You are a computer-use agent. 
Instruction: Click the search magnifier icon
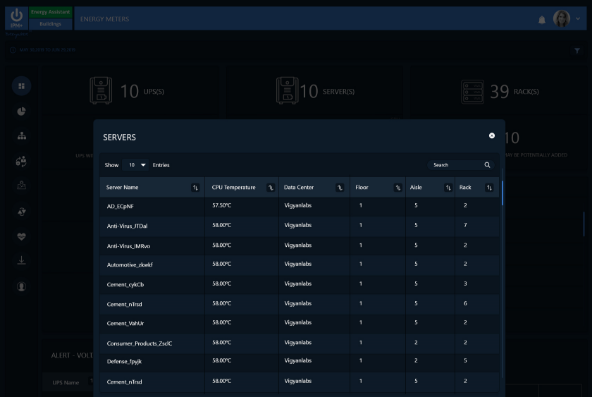coord(487,165)
